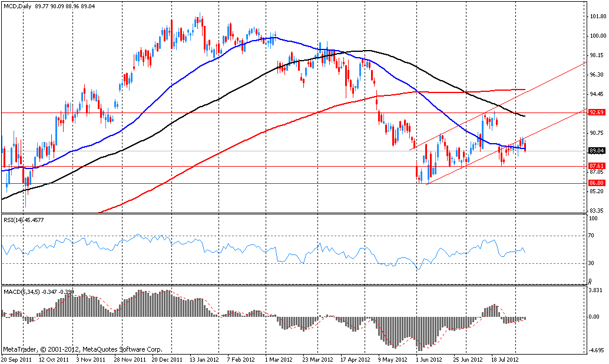Select the red 87.61 price level tag
609x364 pixels.
click(596, 166)
